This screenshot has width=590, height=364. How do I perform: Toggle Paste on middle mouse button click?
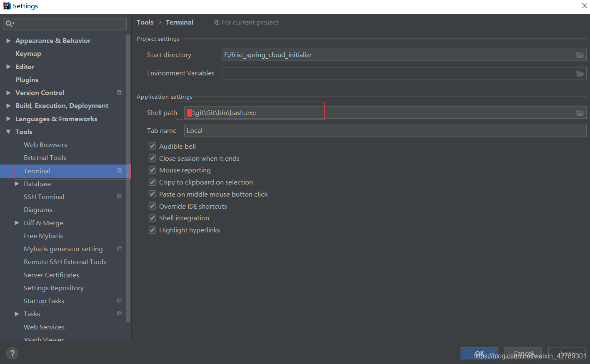(x=152, y=194)
